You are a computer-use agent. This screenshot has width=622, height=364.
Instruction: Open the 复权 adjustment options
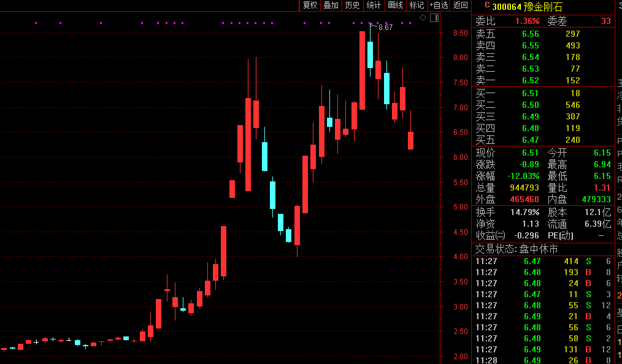(310, 6)
